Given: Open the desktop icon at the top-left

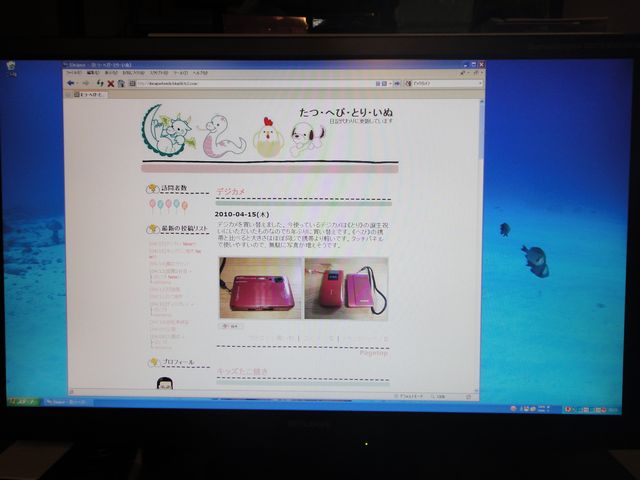Looking at the screenshot, I should (11, 67).
